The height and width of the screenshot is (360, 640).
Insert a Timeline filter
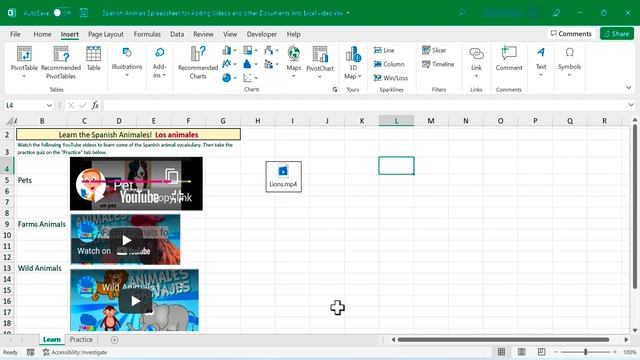coord(438,64)
